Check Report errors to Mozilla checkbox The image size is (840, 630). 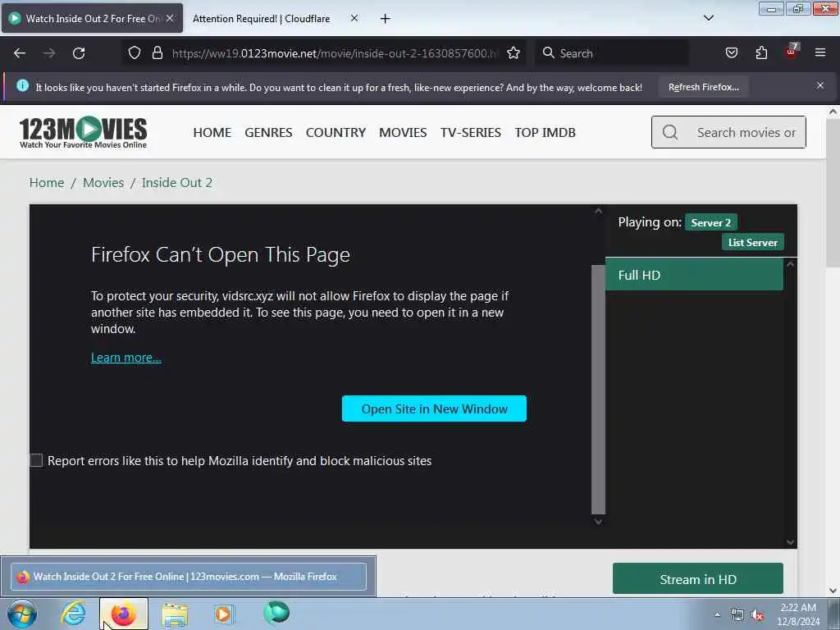[x=36, y=460]
